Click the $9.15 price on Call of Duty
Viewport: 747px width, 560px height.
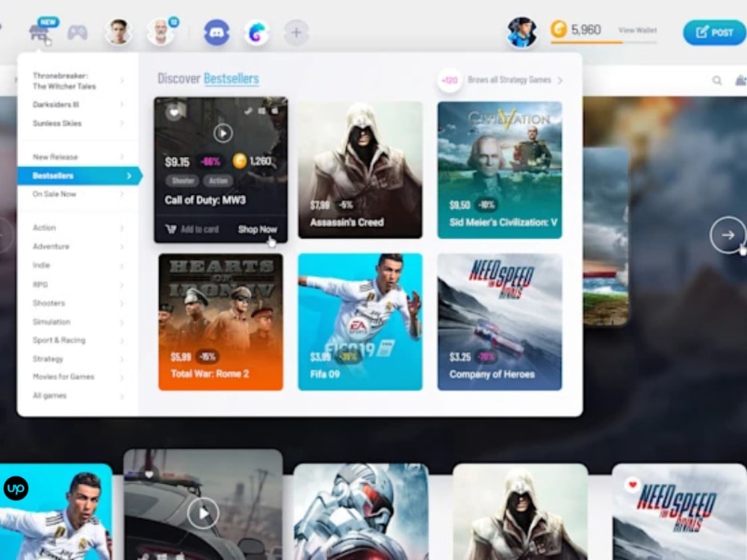177,162
